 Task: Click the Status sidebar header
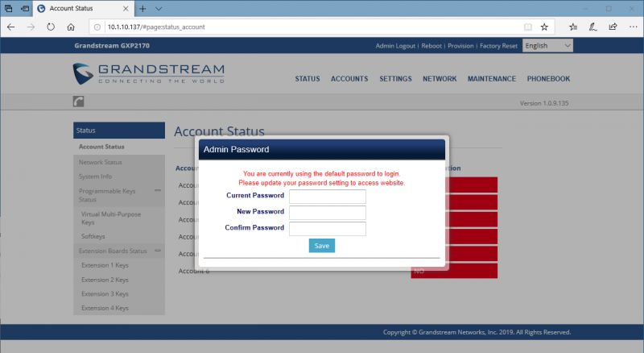[x=119, y=131]
